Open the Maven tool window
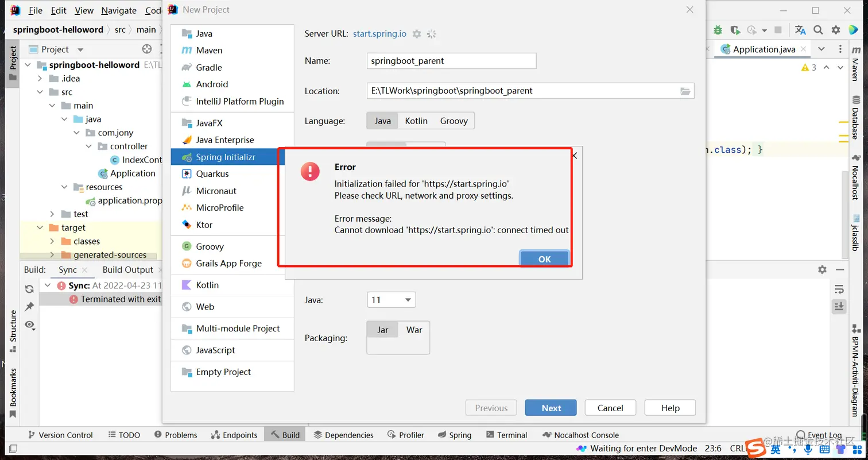Image resolution: width=868 pixels, height=460 pixels. pos(856,64)
